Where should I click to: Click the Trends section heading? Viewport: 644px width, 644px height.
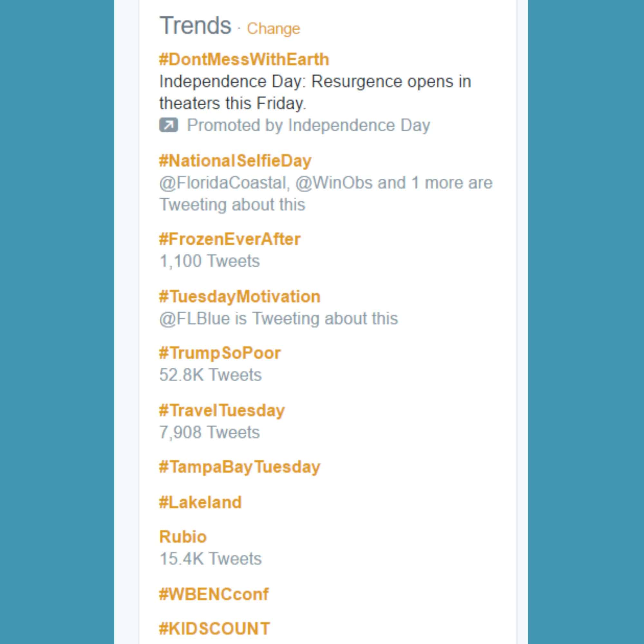click(x=195, y=26)
